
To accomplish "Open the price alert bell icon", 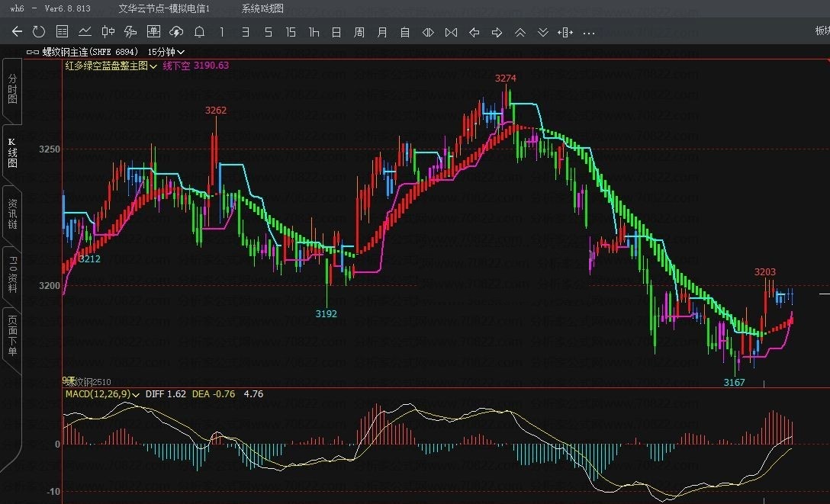I will point(200,32).
